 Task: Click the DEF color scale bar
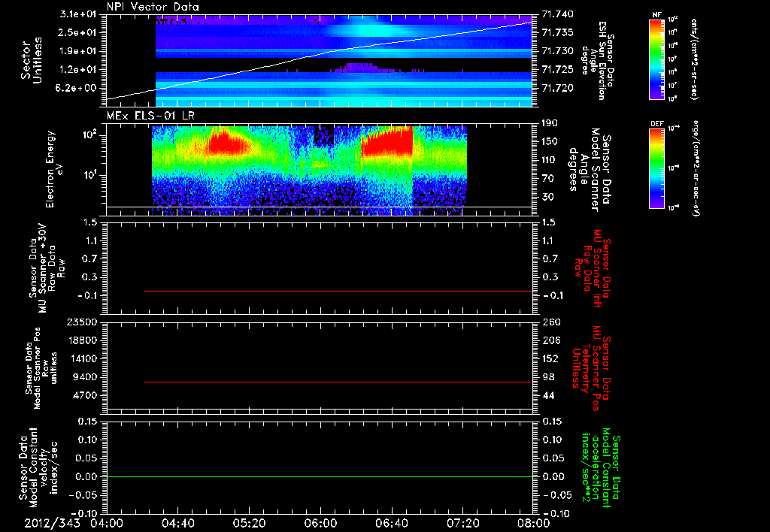pos(657,168)
